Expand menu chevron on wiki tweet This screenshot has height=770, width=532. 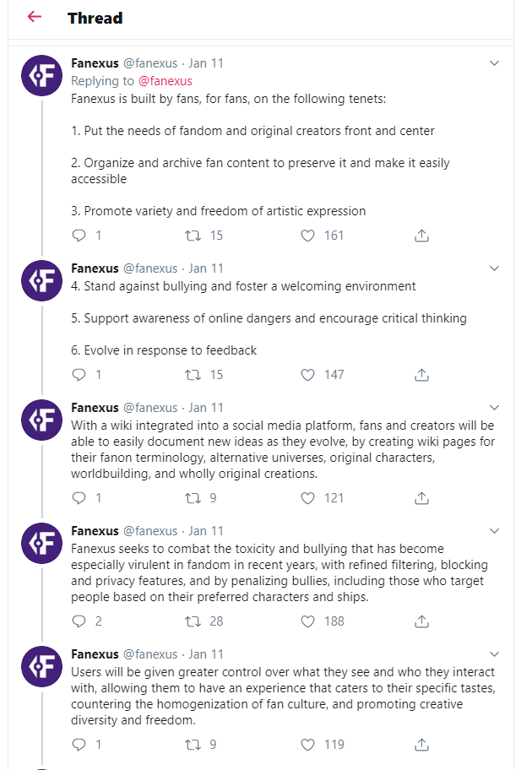coord(495,408)
